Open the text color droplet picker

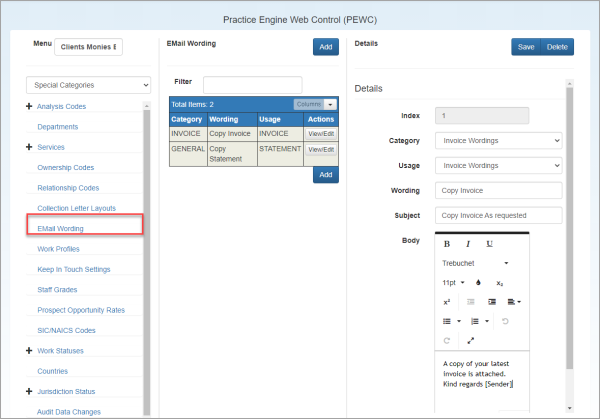point(478,283)
